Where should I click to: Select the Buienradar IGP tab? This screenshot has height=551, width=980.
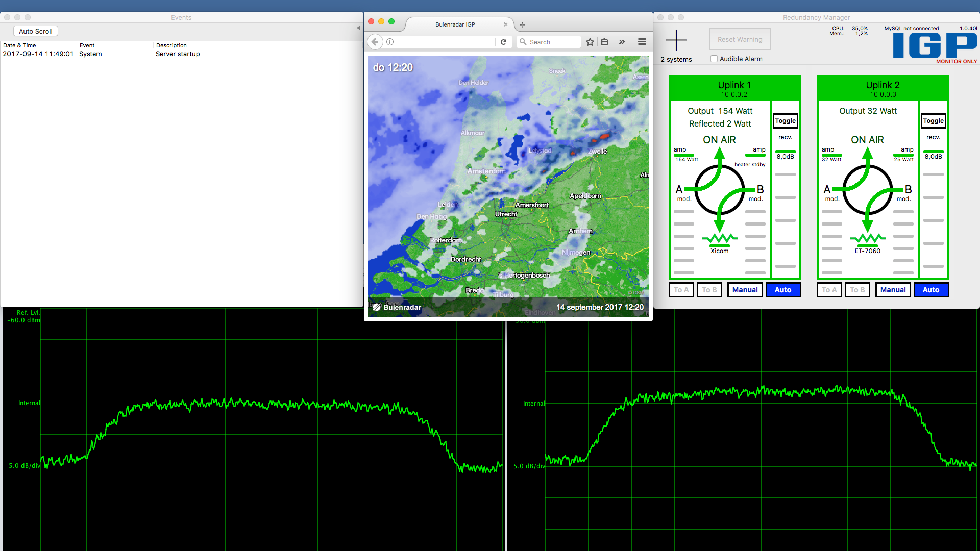(x=455, y=24)
